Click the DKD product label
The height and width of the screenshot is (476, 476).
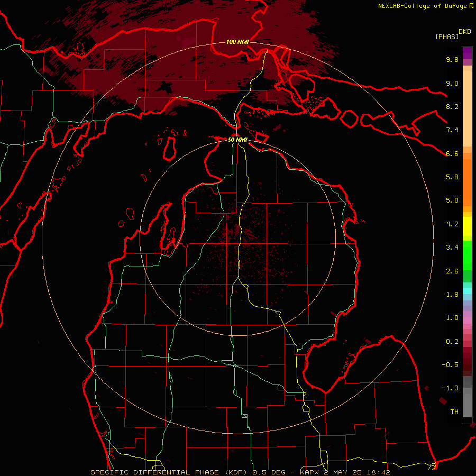(465, 32)
